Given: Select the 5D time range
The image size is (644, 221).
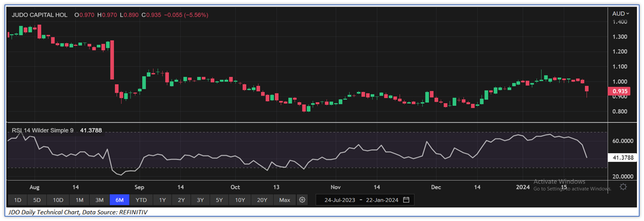Looking at the screenshot, I should tap(37, 200).
